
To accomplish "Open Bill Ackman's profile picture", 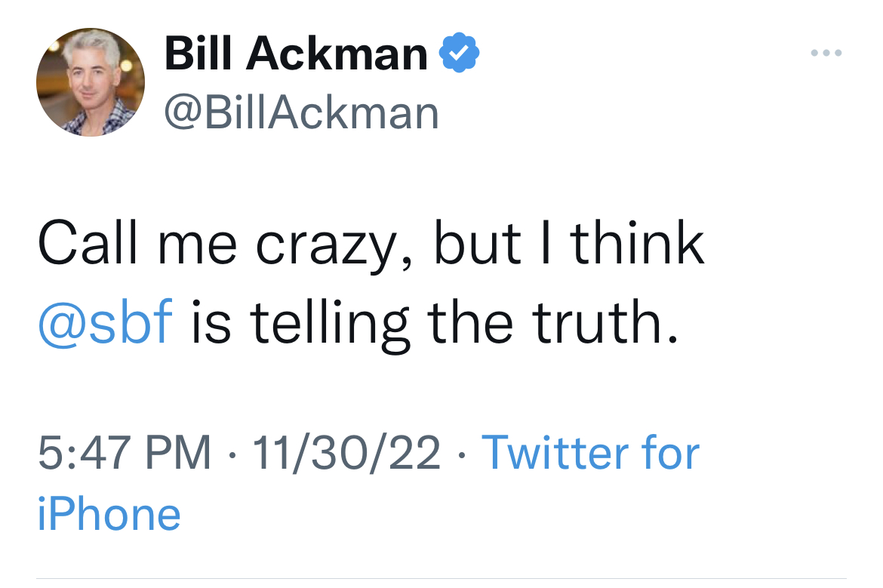I will pyautogui.click(x=91, y=82).
